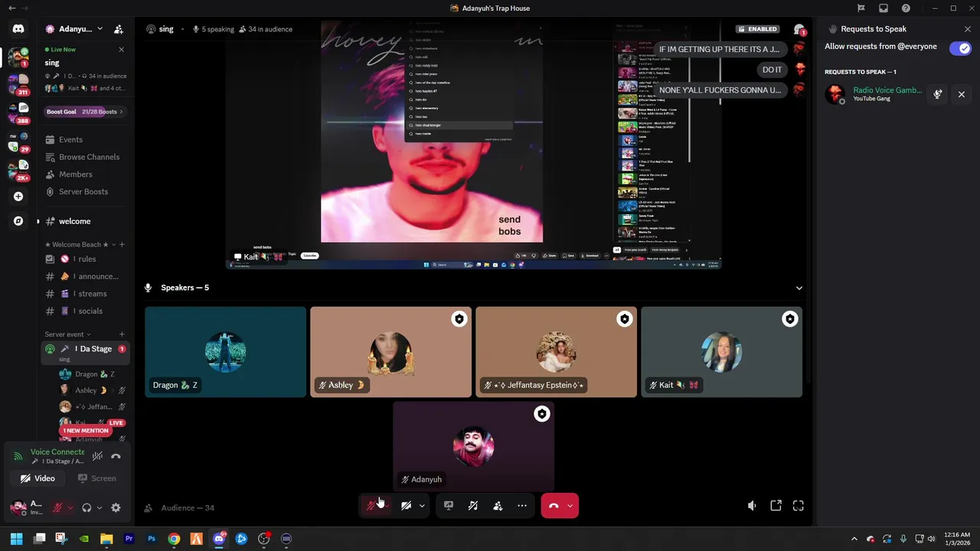Open camera options arrow in stage bar
The width and height of the screenshot is (980, 551).
[x=422, y=506]
